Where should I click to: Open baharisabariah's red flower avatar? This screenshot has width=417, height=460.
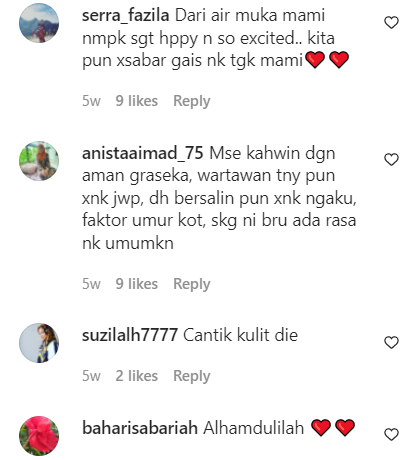point(39,435)
